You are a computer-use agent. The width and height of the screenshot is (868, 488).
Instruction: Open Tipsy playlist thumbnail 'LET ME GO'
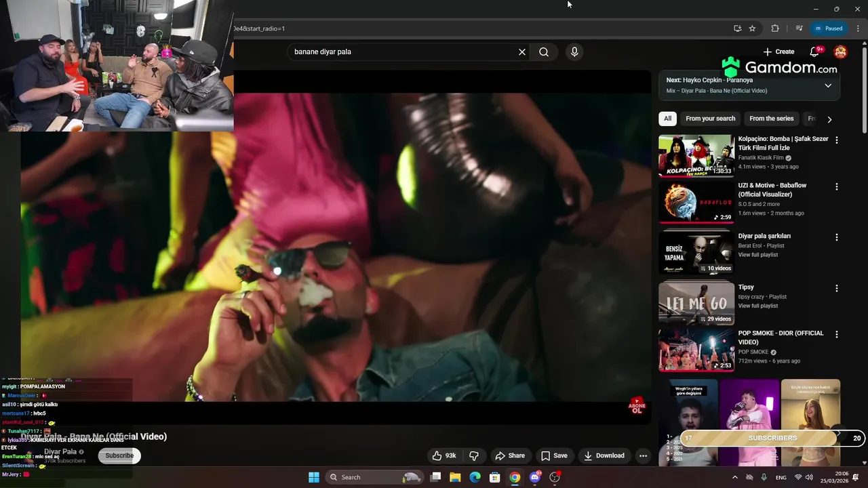696,303
